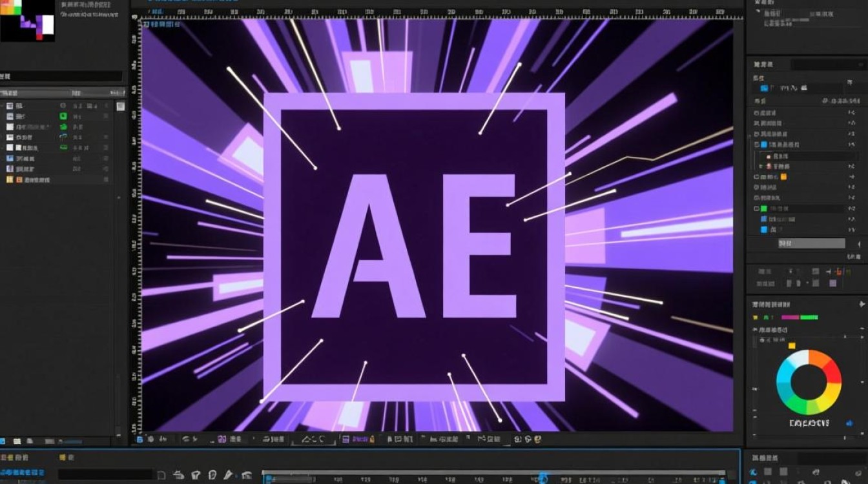
Task: Click the stacked layers icon in timeline toolbar
Action: coord(179,475)
